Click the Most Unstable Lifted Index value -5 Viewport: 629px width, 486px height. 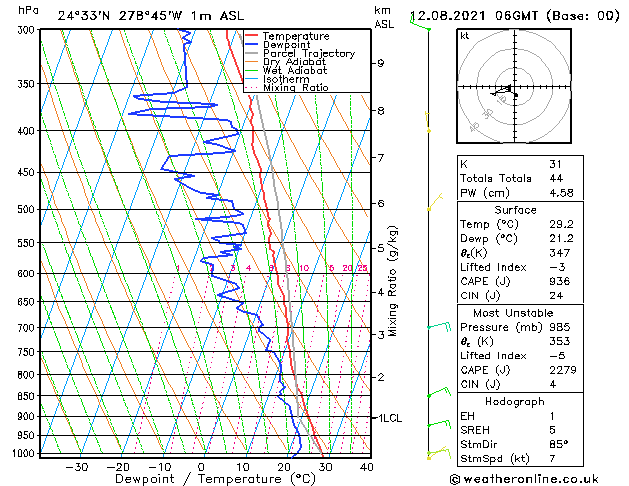(557, 356)
